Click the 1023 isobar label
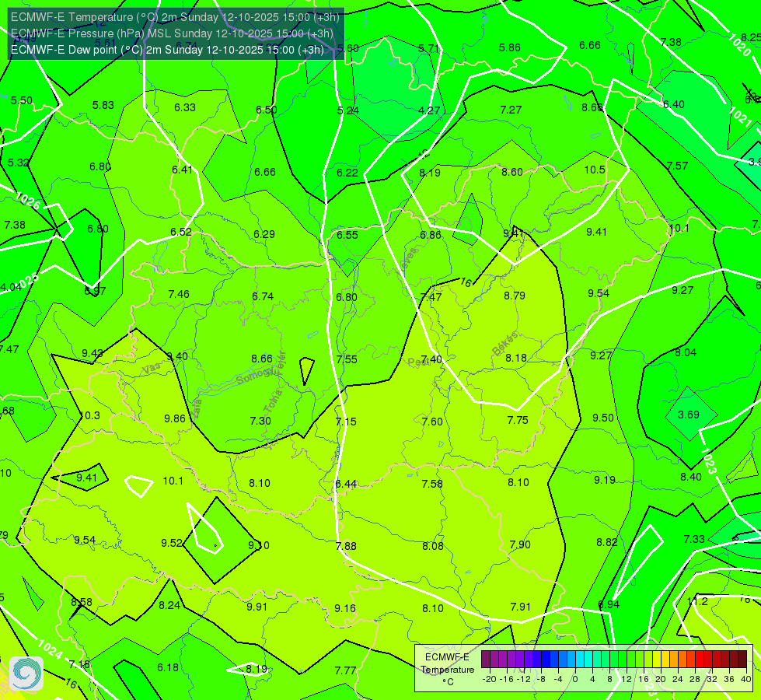This screenshot has height=700, width=761. 708,461
